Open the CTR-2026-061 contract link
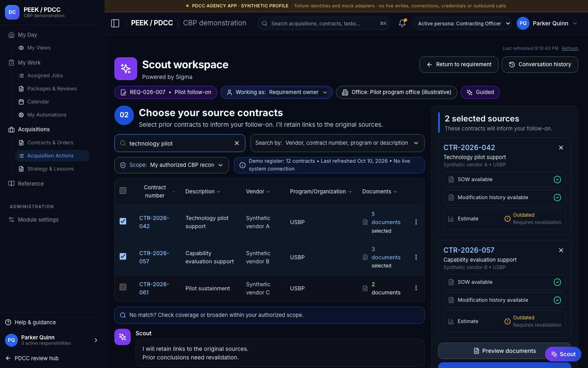The width and height of the screenshot is (588, 368). point(154,288)
